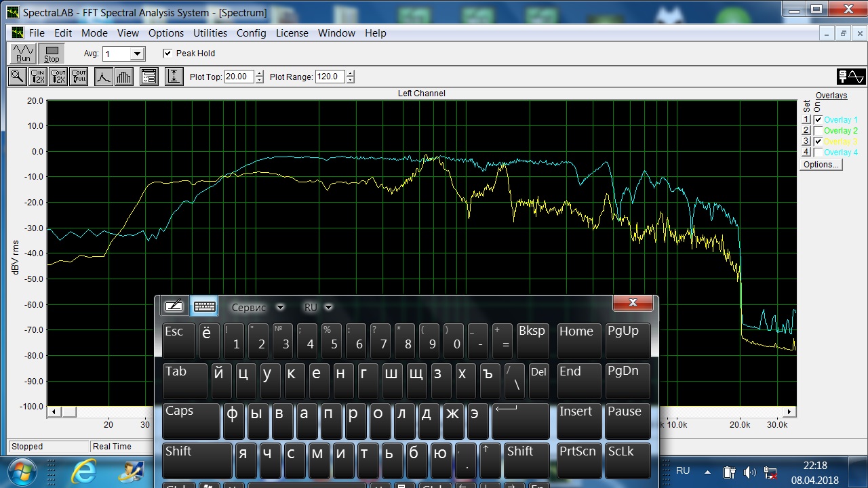Tap Home key on on-screen keyboard
The width and height of the screenshot is (868, 488).
point(578,340)
